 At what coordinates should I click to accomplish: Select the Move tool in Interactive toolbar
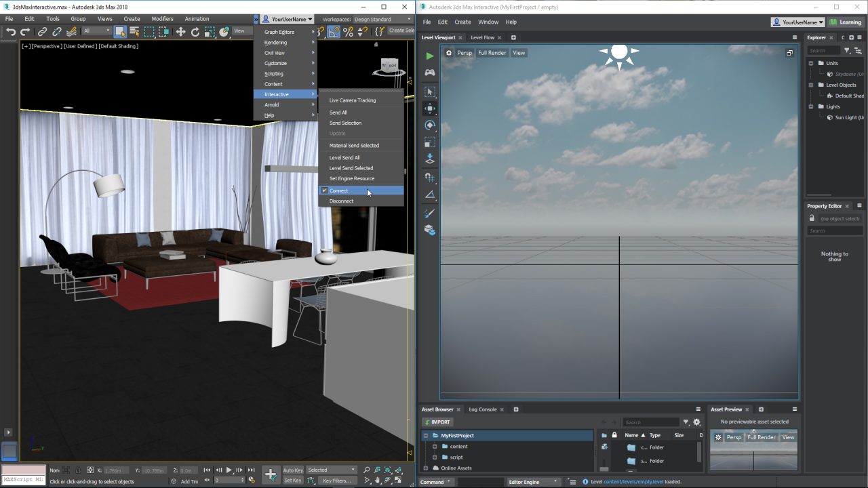[429, 108]
